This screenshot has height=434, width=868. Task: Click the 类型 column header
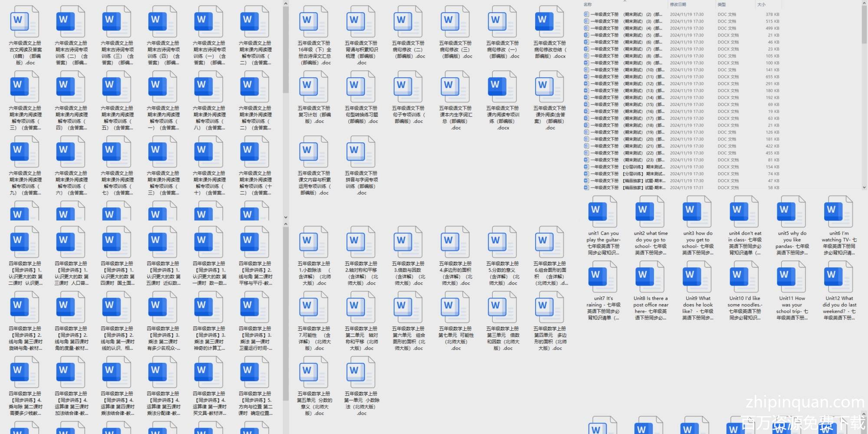click(x=722, y=4)
